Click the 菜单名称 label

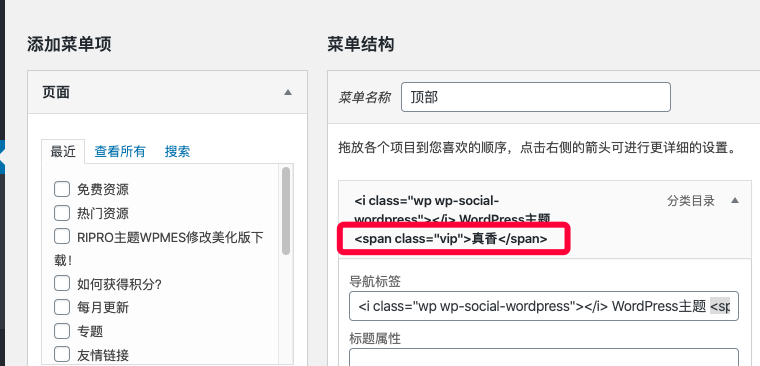point(364,97)
